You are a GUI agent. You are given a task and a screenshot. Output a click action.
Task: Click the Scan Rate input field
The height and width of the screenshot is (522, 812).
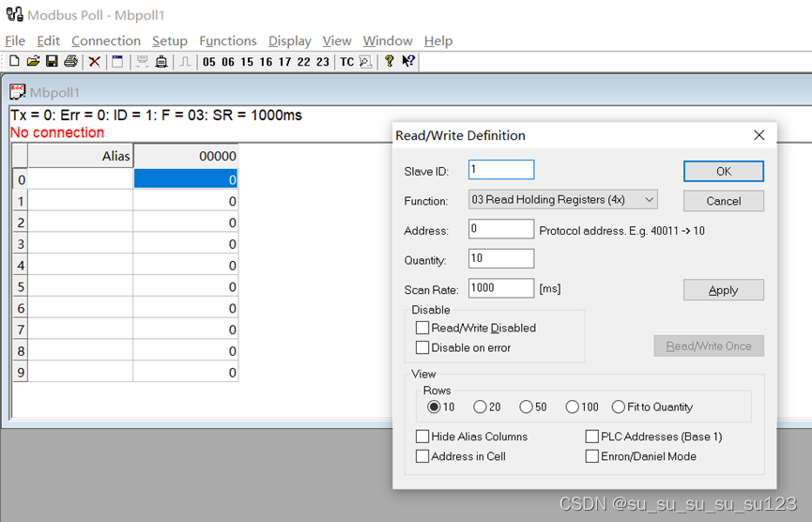[x=501, y=288]
